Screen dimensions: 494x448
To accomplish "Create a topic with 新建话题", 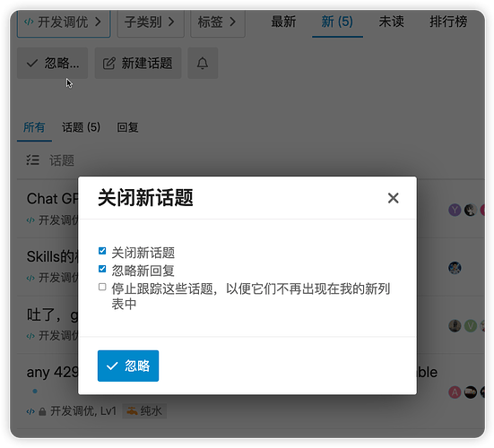I will coord(138,64).
